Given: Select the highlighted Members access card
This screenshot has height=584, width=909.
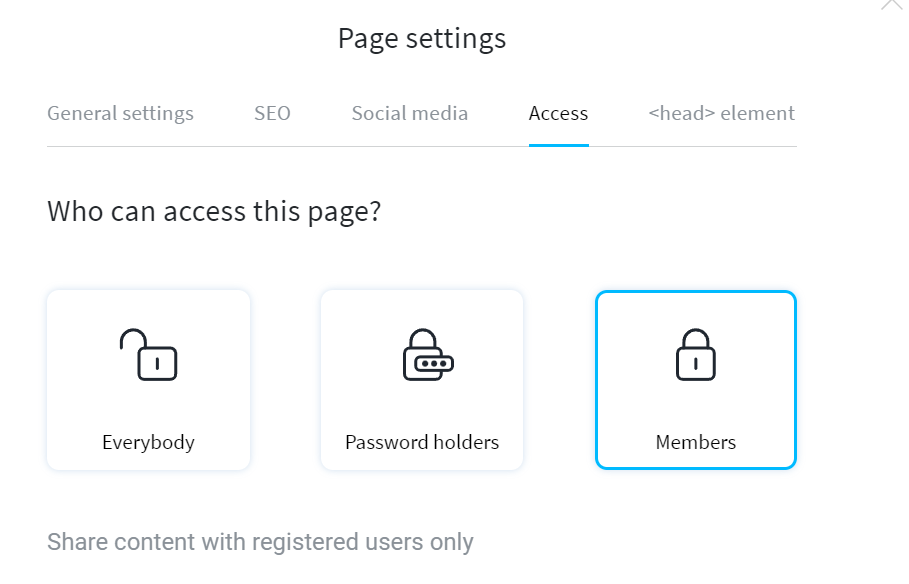Looking at the screenshot, I should tap(696, 380).
